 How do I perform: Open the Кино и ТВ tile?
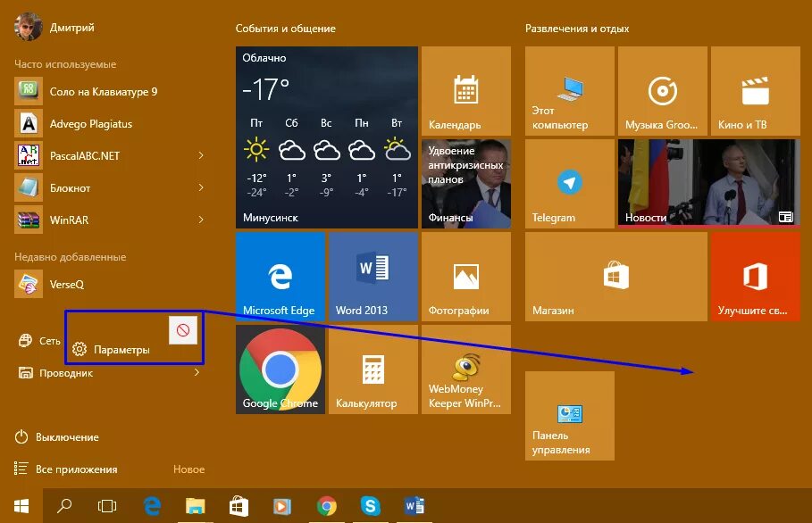756,91
